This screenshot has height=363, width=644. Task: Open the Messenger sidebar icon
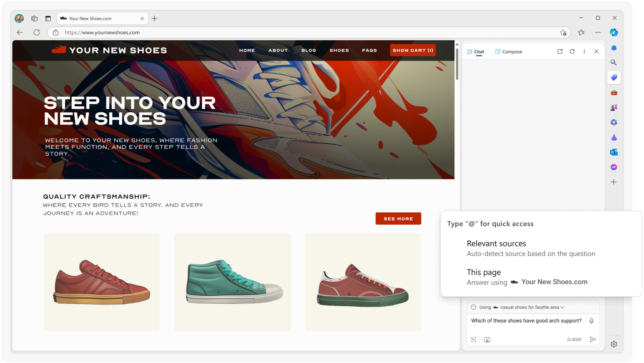click(x=614, y=167)
